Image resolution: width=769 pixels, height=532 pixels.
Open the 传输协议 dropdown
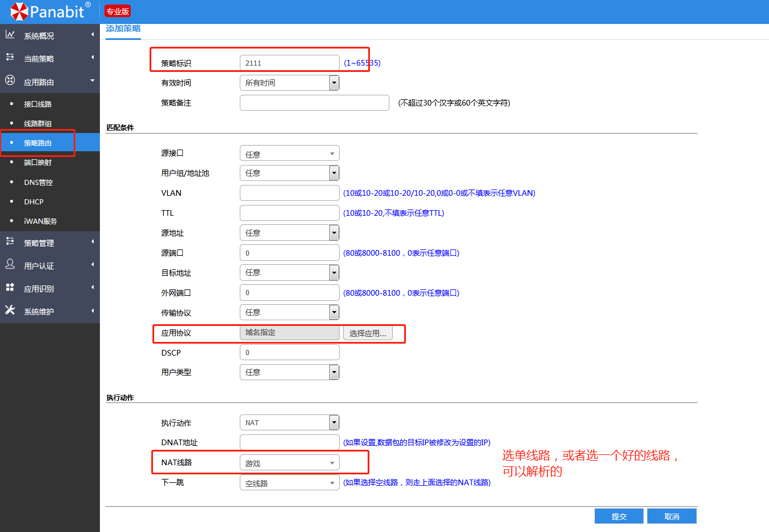pos(289,312)
